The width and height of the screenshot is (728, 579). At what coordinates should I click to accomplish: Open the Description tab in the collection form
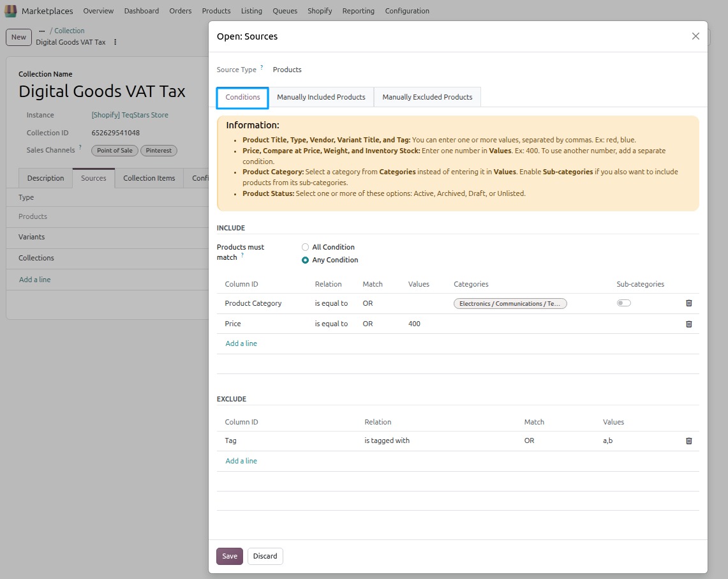tap(45, 178)
